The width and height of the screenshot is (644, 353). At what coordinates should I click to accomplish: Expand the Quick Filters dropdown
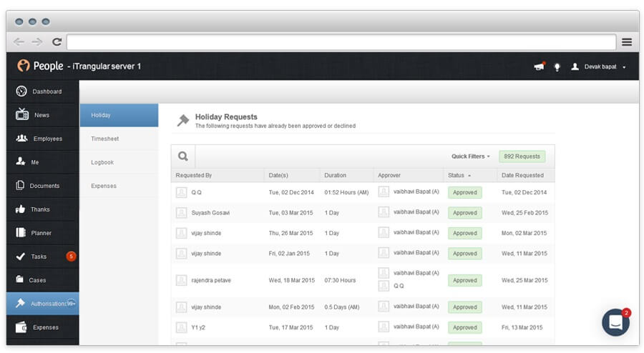click(x=471, y=156)
